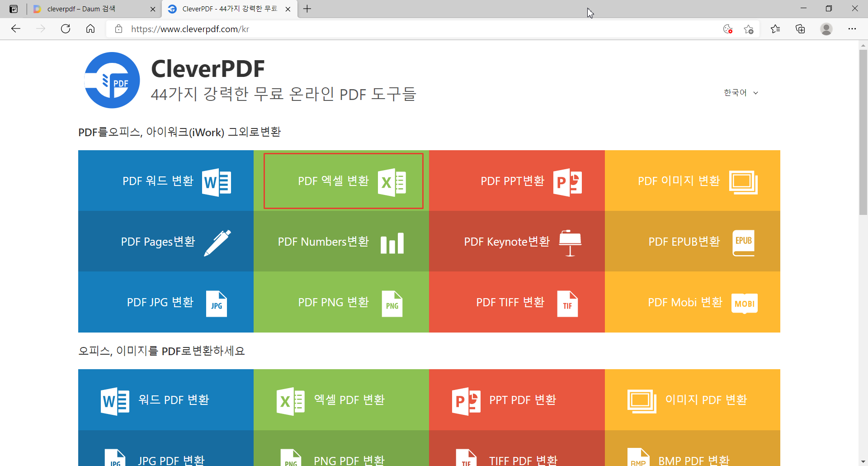Open the Collections panel

point(800,29)
